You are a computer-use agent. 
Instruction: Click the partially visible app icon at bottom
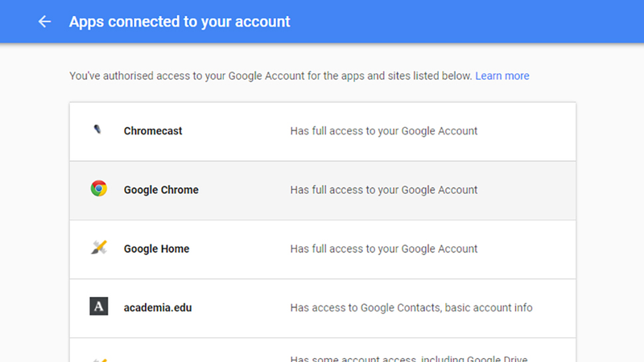(x=99, y=360)
